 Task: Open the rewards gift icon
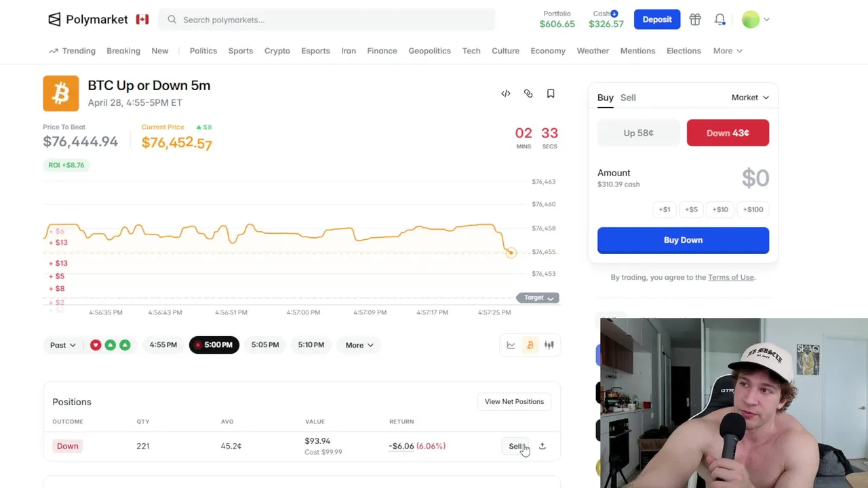[695, 20]
